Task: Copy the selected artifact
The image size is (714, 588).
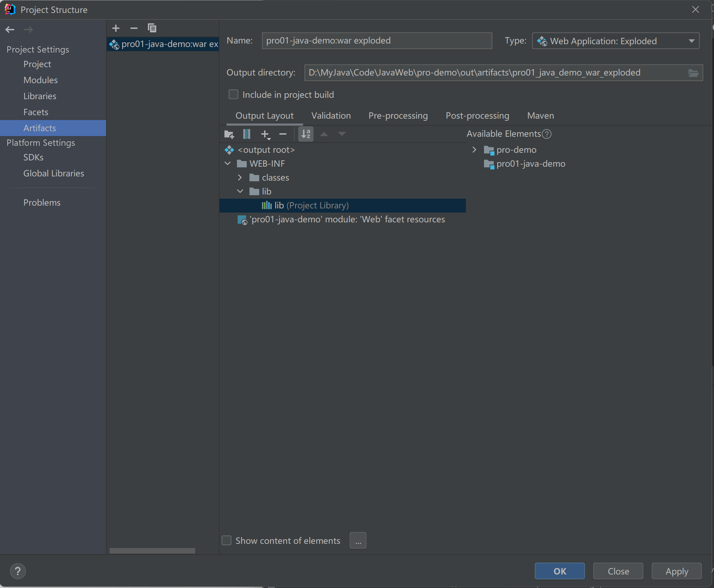Action: [x=152, y=28]
